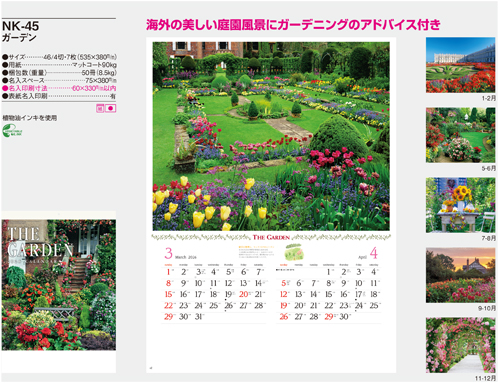
Task: Open the 9-10月 sunset garden thumbnail
Action: point(460,275)
